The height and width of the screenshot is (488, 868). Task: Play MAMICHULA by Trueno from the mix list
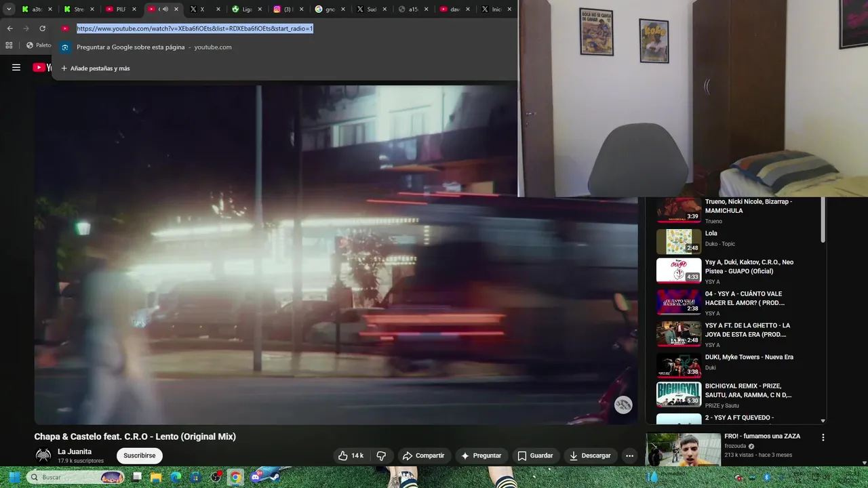click(x=679, y=209)
